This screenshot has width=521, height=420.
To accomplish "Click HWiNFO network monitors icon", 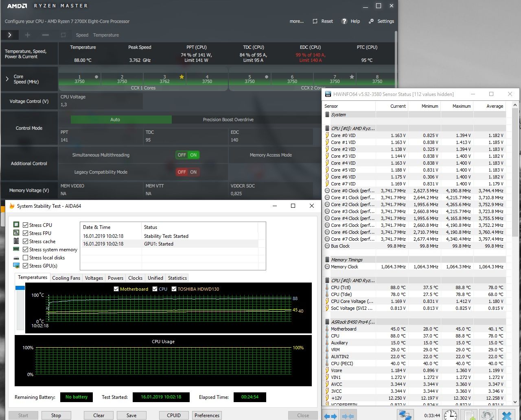I will pos(406,415).
